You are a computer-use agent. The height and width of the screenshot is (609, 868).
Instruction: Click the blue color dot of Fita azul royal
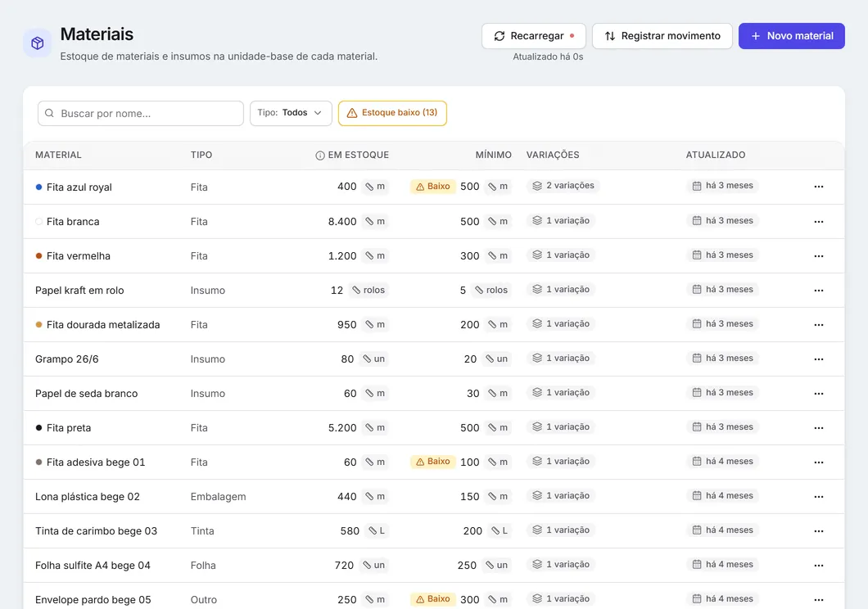[x=38, y=187]
